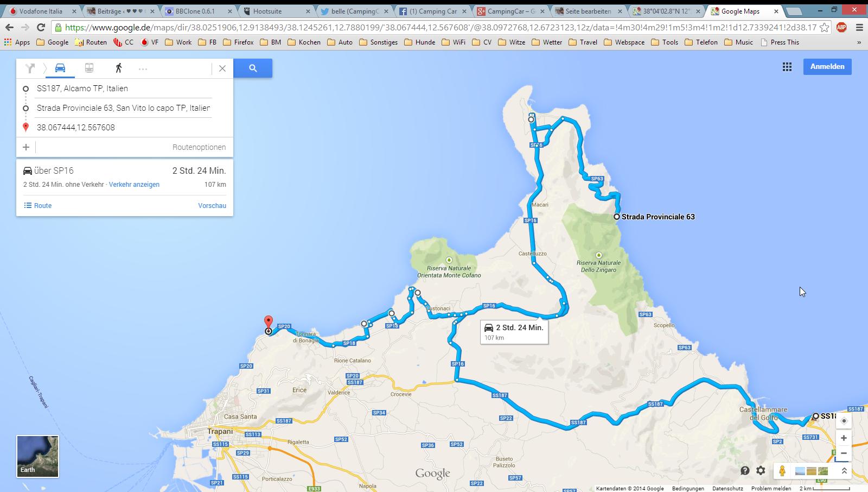The height and width of the screenshot is (492, 868).
Task: Reload the page with refresh icon
Action: [41, 27]
